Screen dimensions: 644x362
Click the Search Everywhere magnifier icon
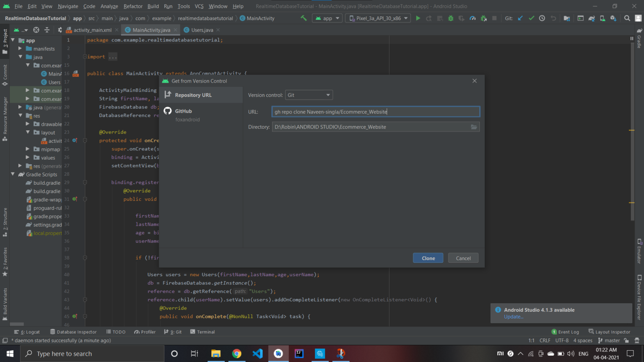627,18
